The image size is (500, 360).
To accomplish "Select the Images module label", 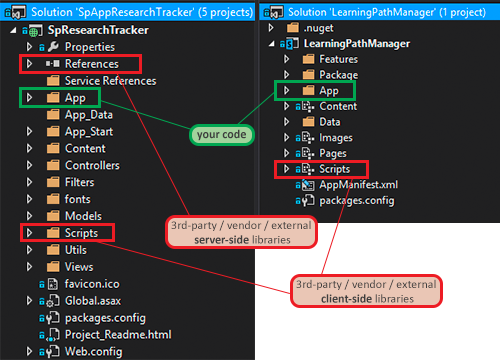I will point(336,138).
